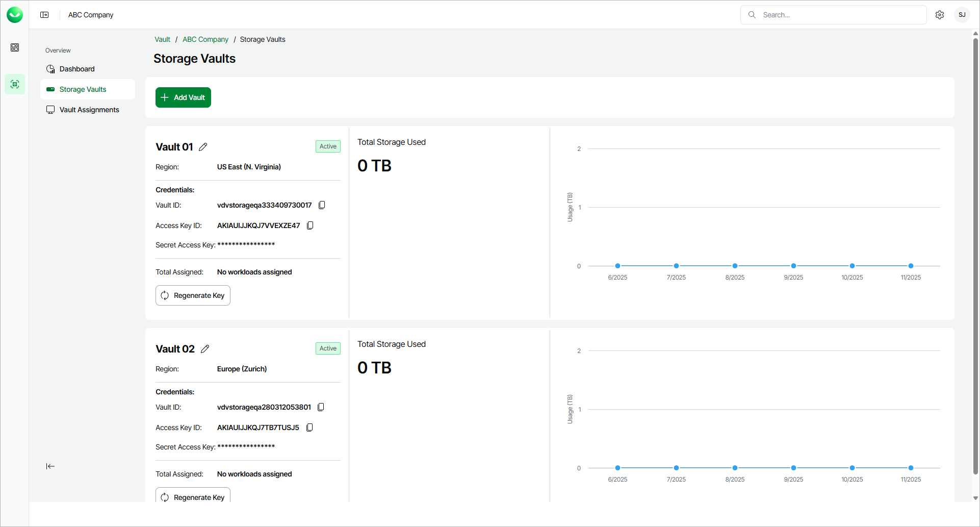Toggle the sidebar panel icon in header

44,15
